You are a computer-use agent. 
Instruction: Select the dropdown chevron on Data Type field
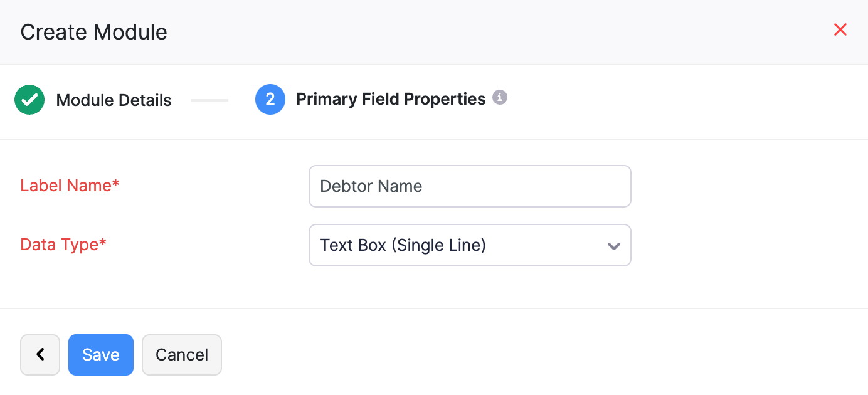coord(613,245)
